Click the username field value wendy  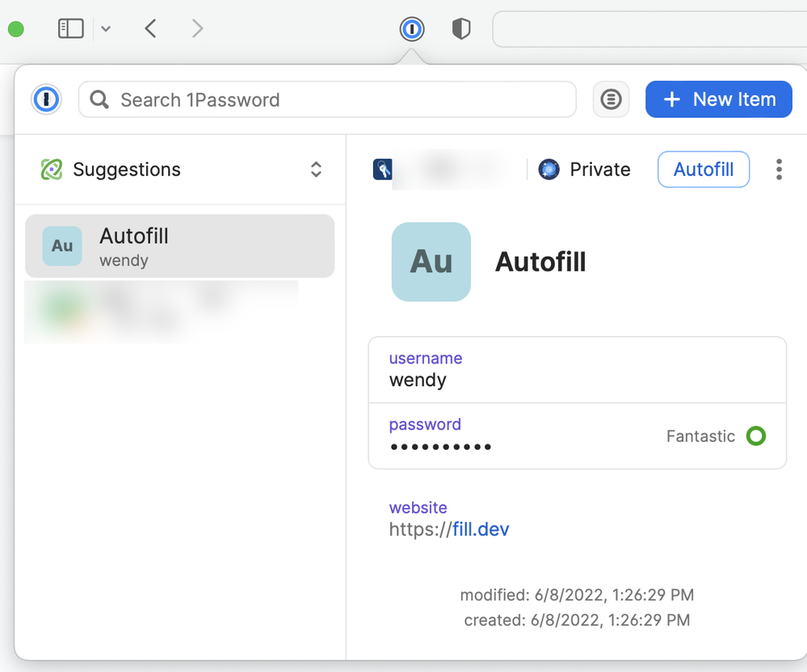pyautogui.click(x=418, y=380)
